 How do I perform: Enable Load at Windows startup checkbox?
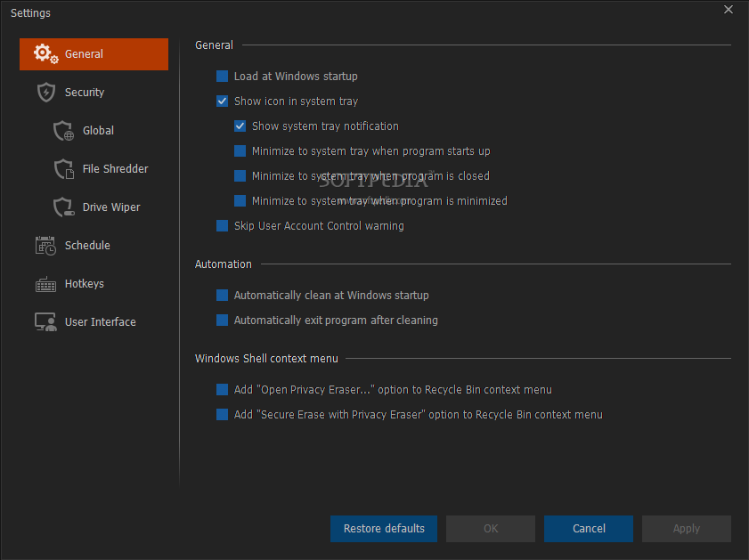[x=222, y=77]
